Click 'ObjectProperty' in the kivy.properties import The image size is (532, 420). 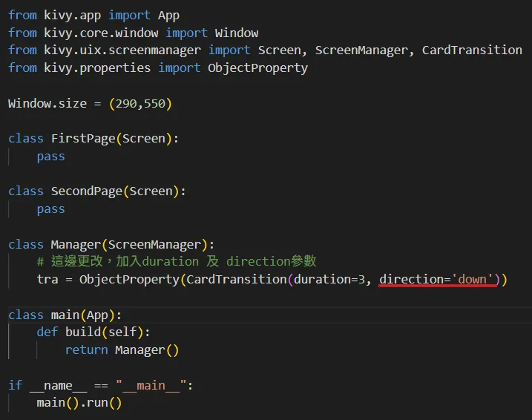(x=258, y=68)
